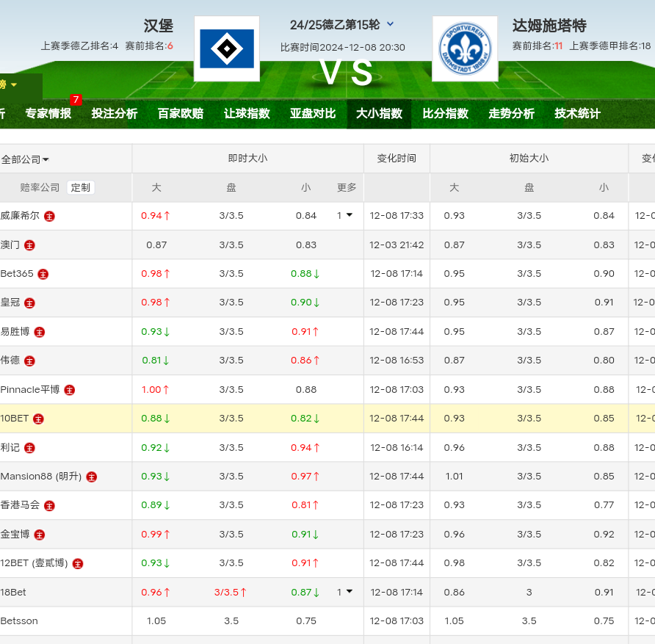Click red 主 icon beside Pinnacle平博
The height and width of the screenshot is (644, 655).
(70, 390)
